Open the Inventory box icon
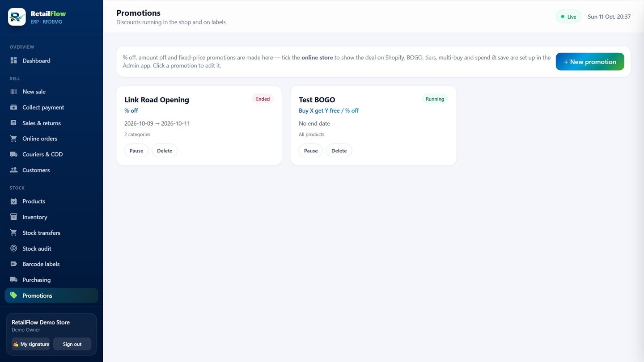Screen dimensions: 644x362 click(x=13, y=217)
